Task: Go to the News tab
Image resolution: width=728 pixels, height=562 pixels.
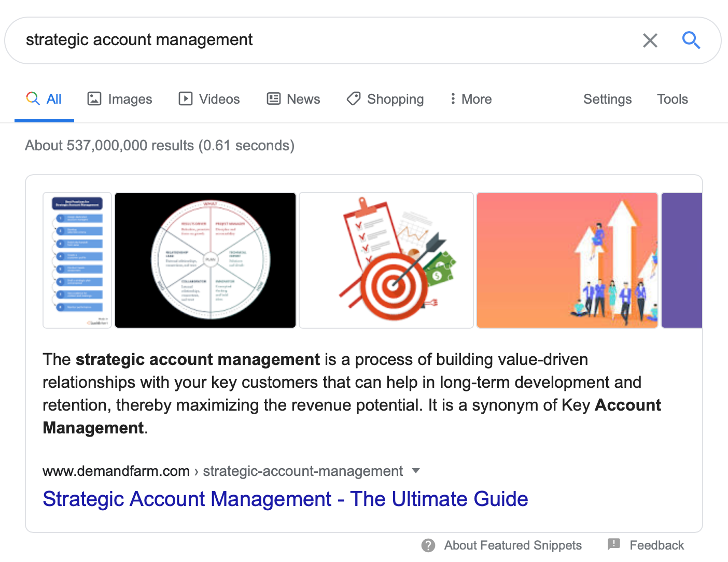Action: (x=293, y=99)
